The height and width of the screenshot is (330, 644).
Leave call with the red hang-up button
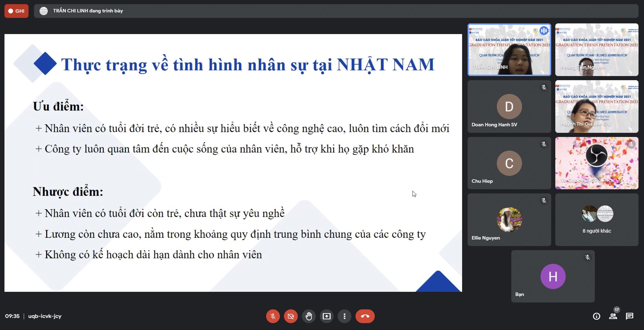[365, 316]
